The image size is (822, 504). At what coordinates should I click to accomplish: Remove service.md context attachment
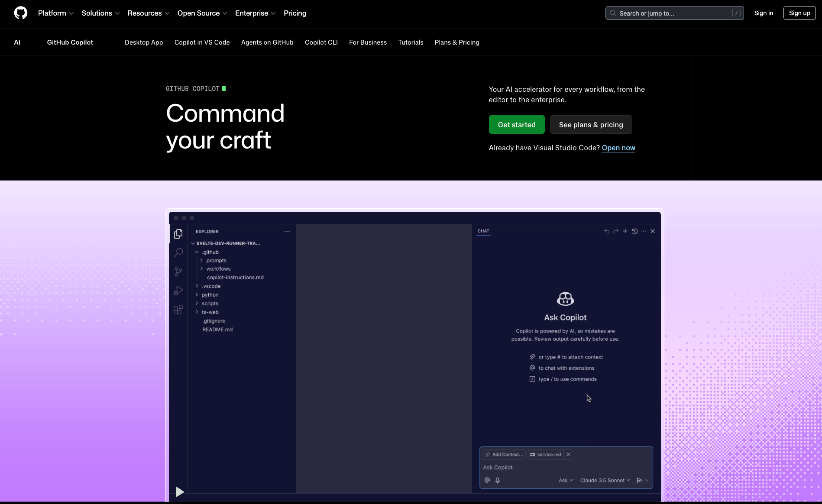(x=568, y=455)
